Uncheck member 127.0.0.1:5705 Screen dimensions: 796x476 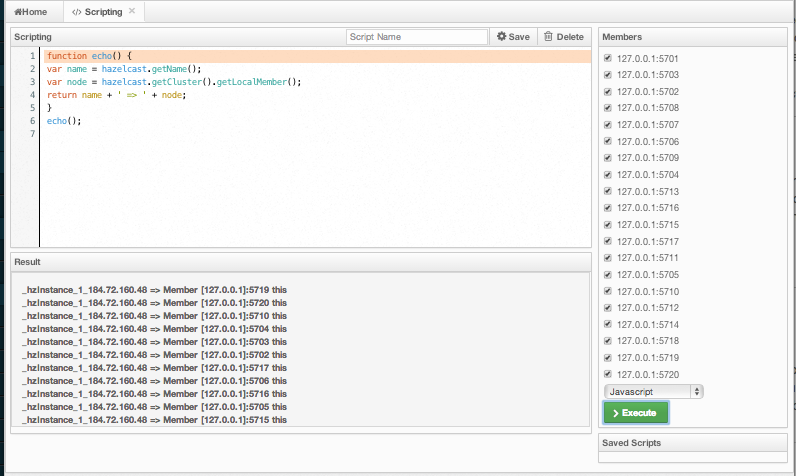click(608, 274)
